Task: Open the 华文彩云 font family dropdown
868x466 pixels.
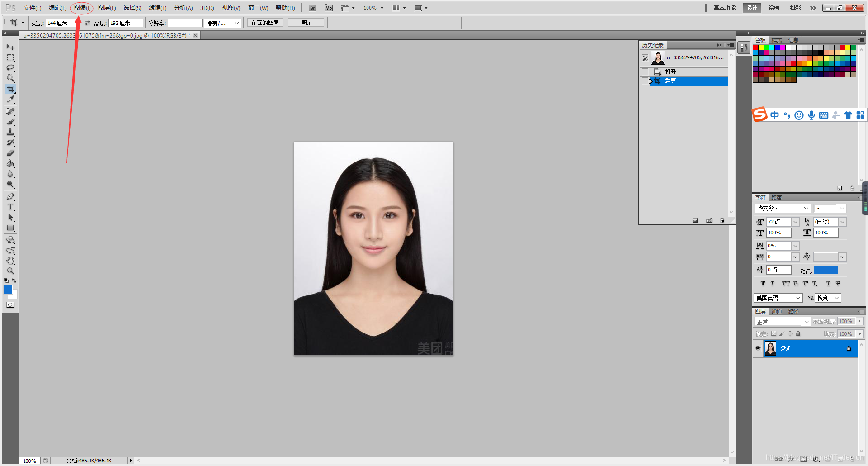Action: [x=806, y=208]
